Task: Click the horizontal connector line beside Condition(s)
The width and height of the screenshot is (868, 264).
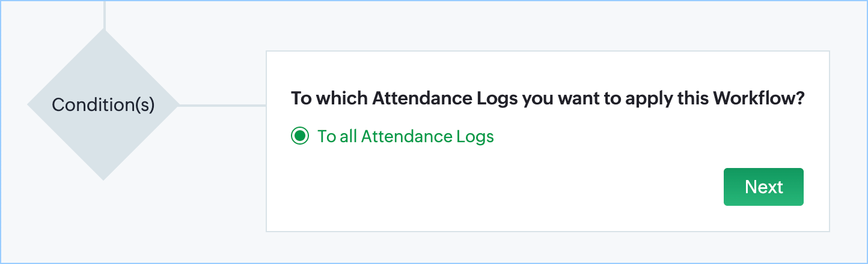Action: point(222,105)
